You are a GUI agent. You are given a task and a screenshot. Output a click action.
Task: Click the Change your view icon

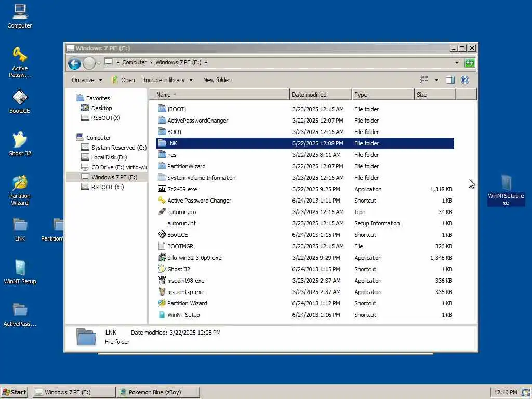click(x=424, y=80)
